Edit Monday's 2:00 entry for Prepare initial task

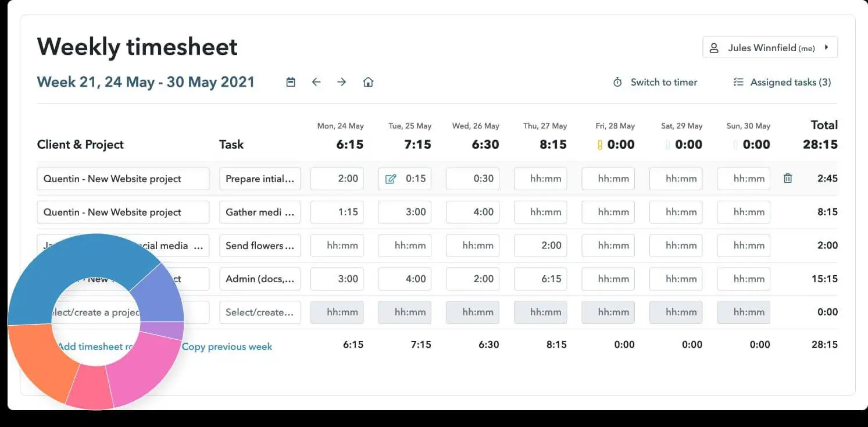click(x=337, y=179)
